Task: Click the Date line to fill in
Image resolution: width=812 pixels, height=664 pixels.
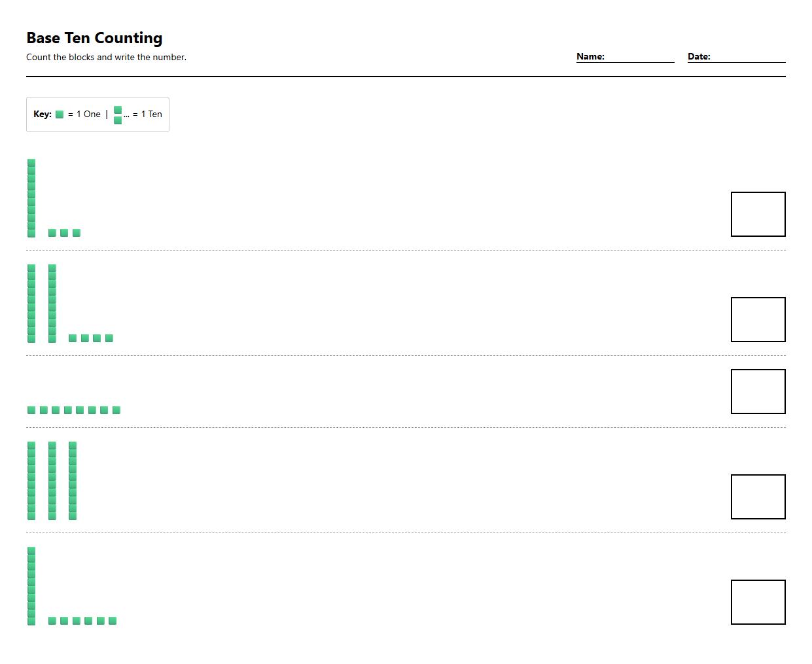Action: [x=747, y=57]
